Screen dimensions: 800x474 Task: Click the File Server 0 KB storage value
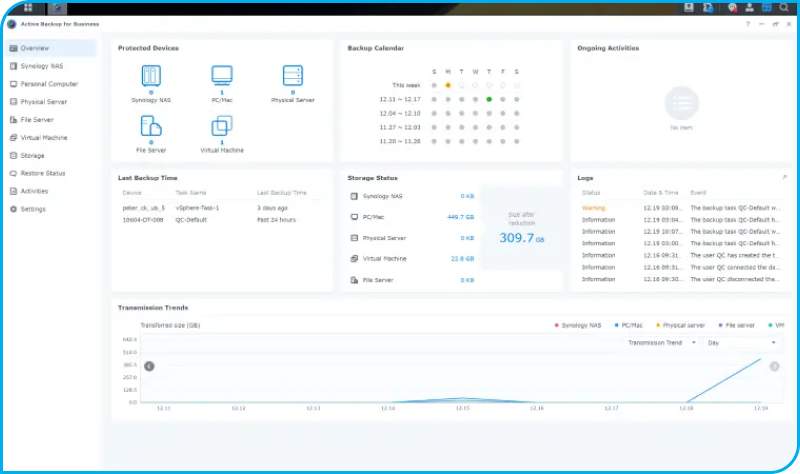467,280
